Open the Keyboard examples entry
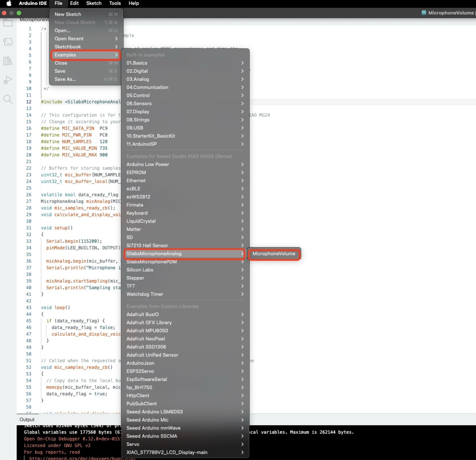Image resolution: width=476 pixels, height=460 pixels. [185, 213]
